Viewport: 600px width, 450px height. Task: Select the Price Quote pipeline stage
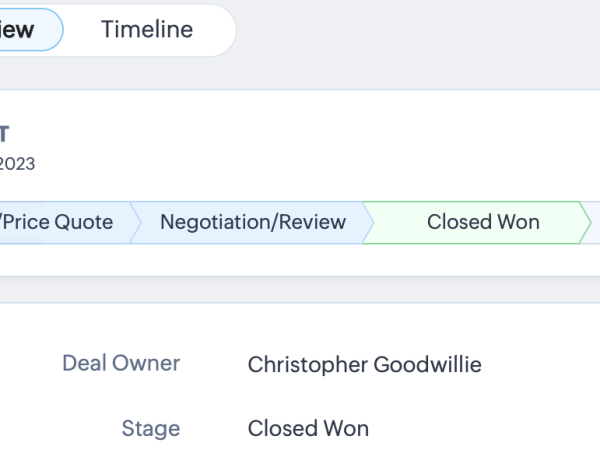point(60,222)
